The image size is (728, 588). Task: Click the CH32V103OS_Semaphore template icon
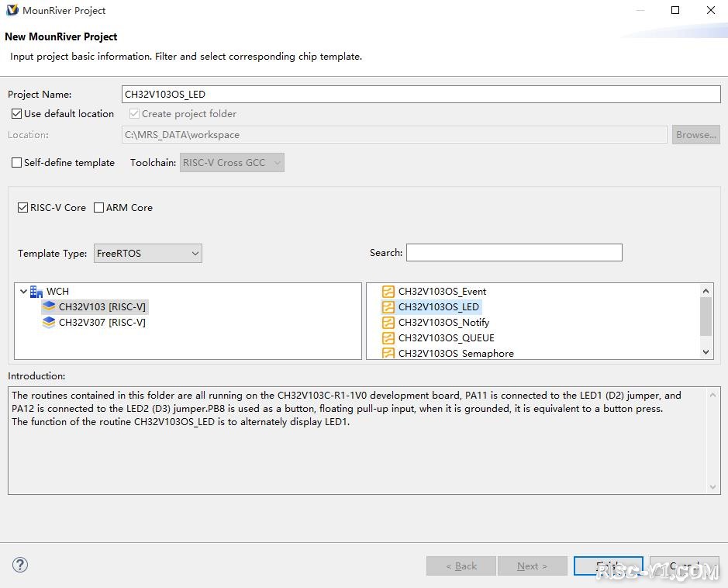point(388,353)
